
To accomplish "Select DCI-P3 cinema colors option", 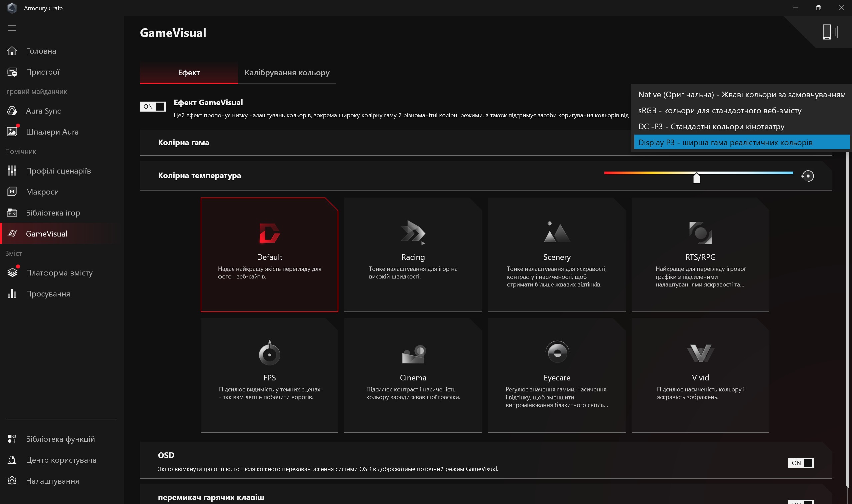I will coord(711,127).
